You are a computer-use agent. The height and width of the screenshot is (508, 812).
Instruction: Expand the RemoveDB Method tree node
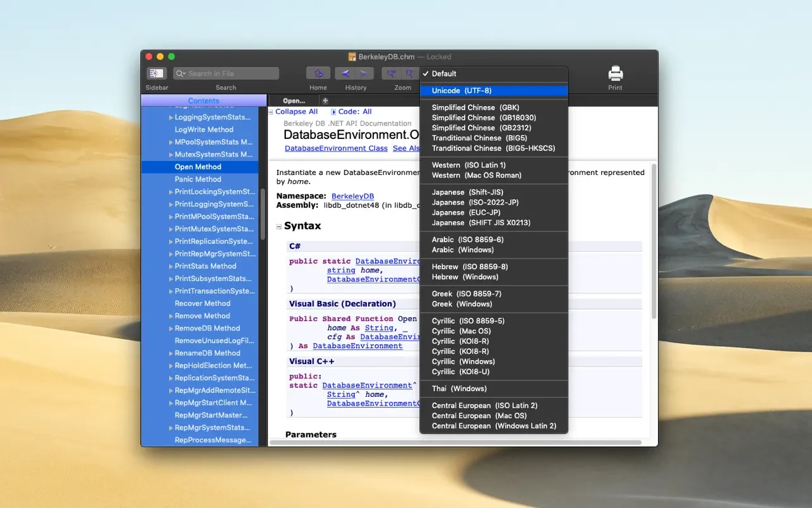170,329
